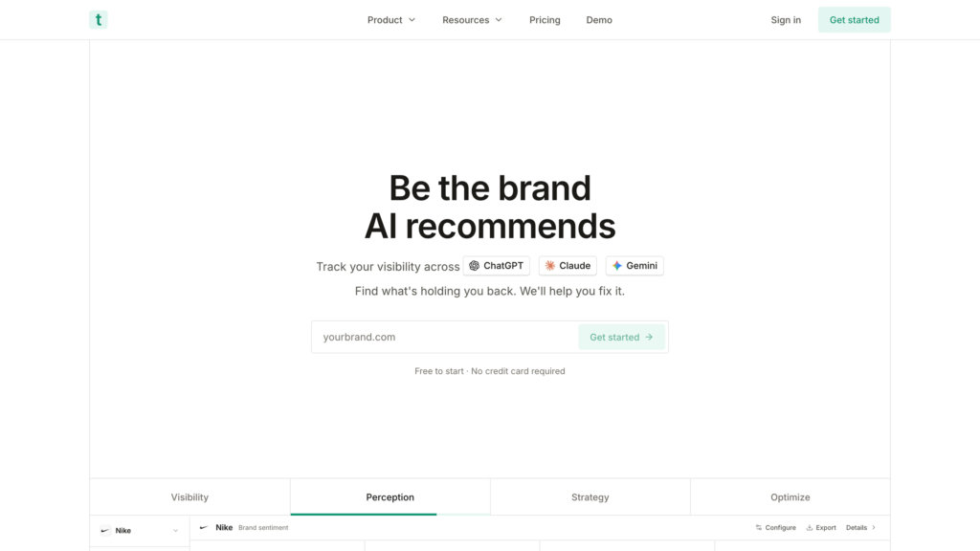Click the ChatGPT logo icon

[x=474, y=266]
